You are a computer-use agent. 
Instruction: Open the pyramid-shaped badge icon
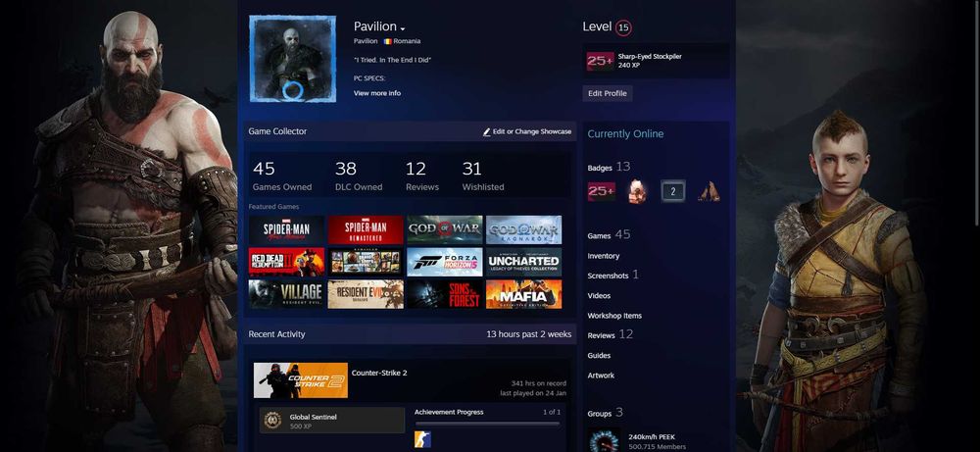pyautogui.click(x=709, y=191)
